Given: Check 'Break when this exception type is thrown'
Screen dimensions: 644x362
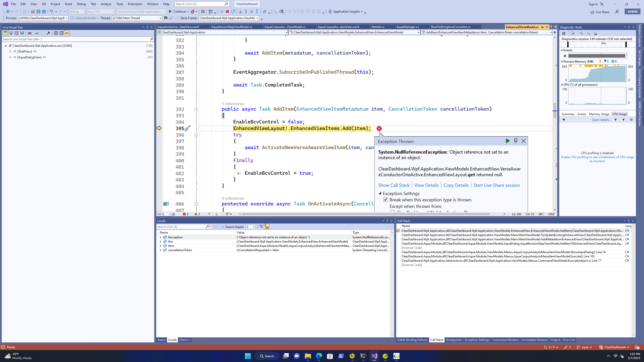Looking at the screenshot, I should pyautogui.click(x=386, y=200).
